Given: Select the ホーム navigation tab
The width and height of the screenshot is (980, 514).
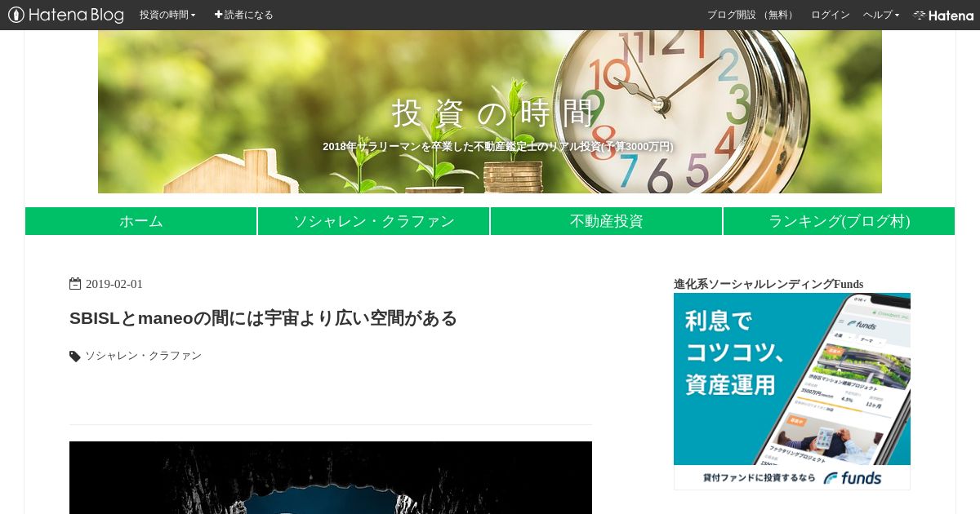Looking at the screenshot, I should 141,221.
